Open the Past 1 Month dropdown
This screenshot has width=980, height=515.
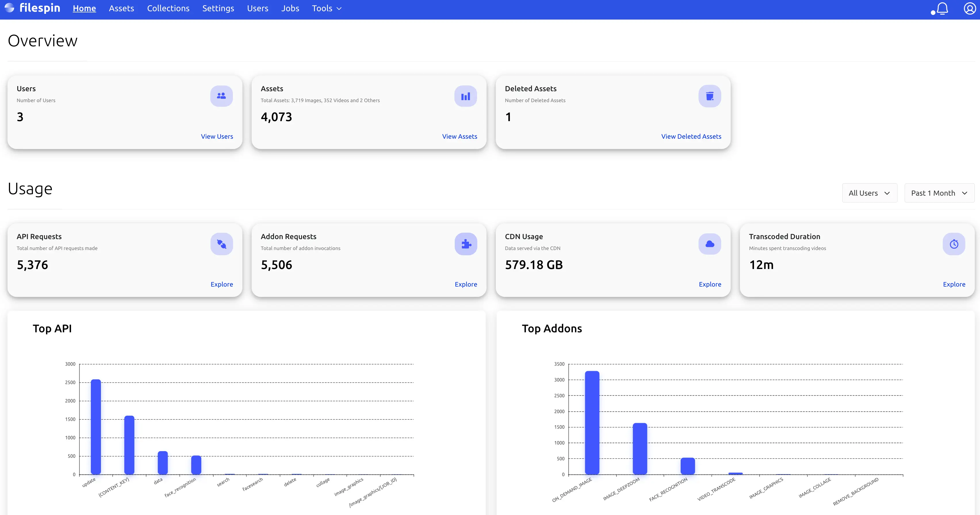coord(939,193)
